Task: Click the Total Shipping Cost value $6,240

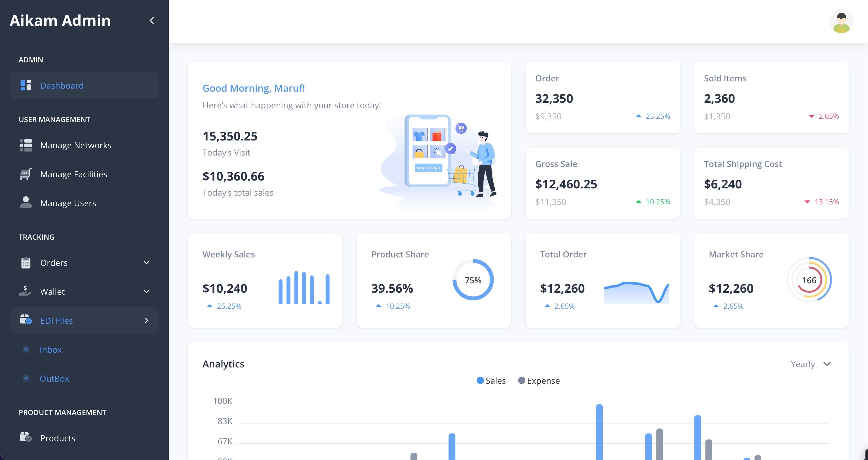Action: (x=723, y=184)
